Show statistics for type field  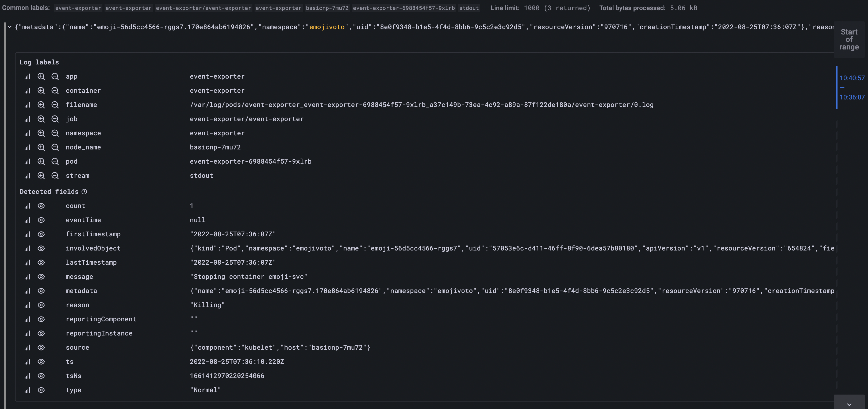tap(27, 390)
